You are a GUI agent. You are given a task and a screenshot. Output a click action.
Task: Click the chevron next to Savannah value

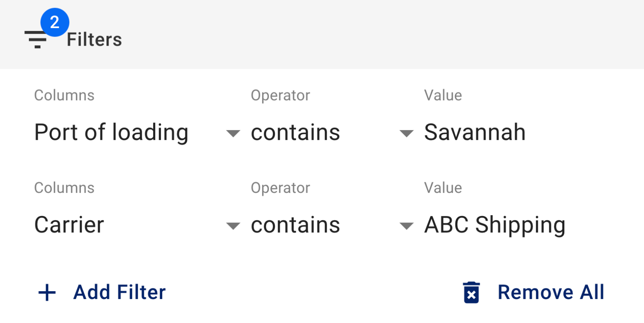point(406,133)
